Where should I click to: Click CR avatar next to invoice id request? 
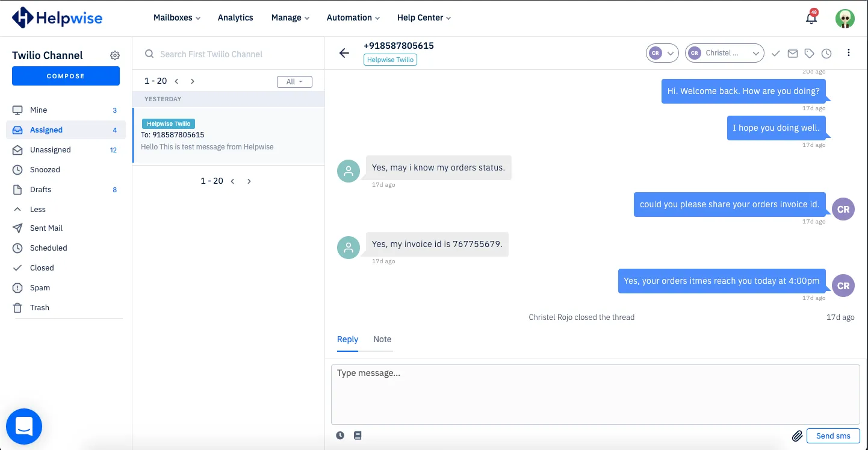click(x=843, y=209)
